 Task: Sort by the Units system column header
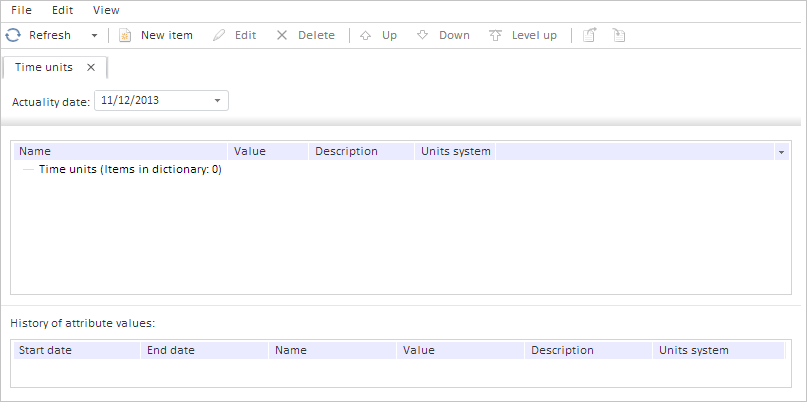(456, 151)
